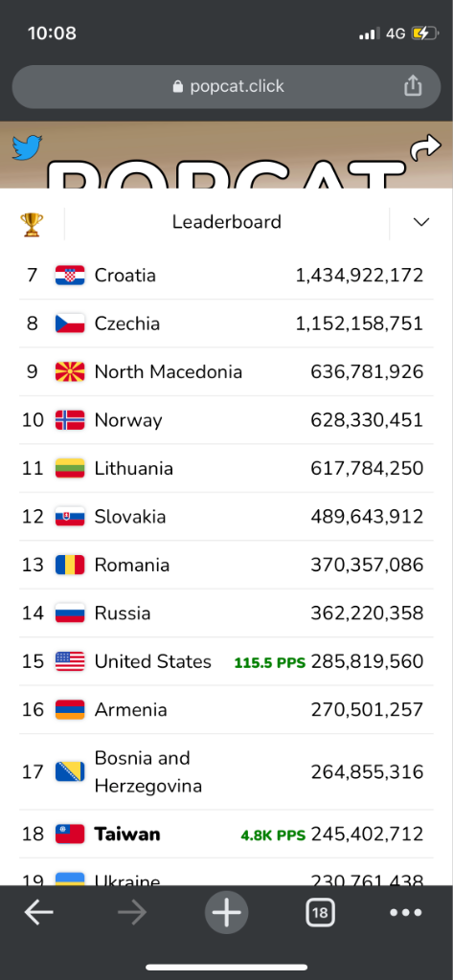This screenshot has width=453, height=980.
Task: Tap the gold trophy icon
Action: click(x=32, y=222)
